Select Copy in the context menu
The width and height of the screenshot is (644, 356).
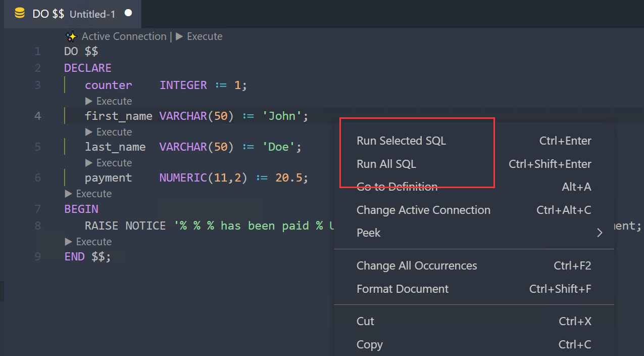(x=474, y=344)
